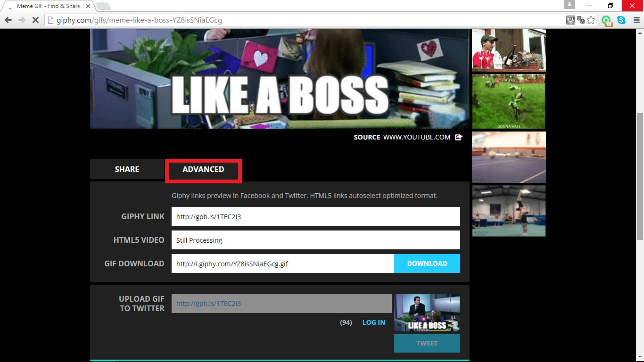Click the LOG IN link
644x362 pixels.
click(x=374, y=322)
